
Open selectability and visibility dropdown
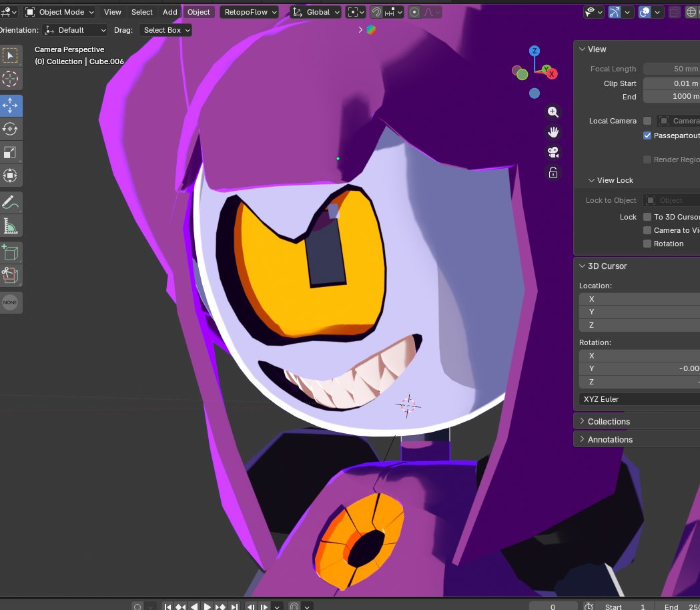click(x=594, y=12)
